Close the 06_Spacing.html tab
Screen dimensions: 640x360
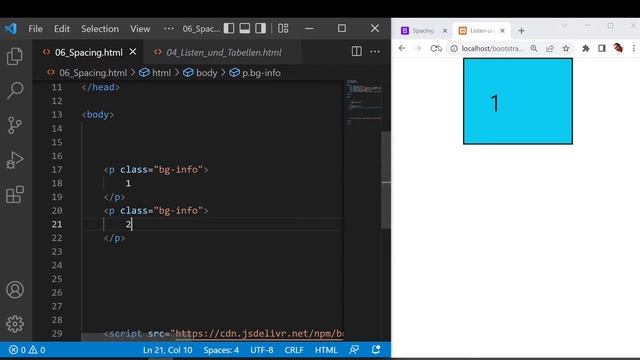click(133, 52)
